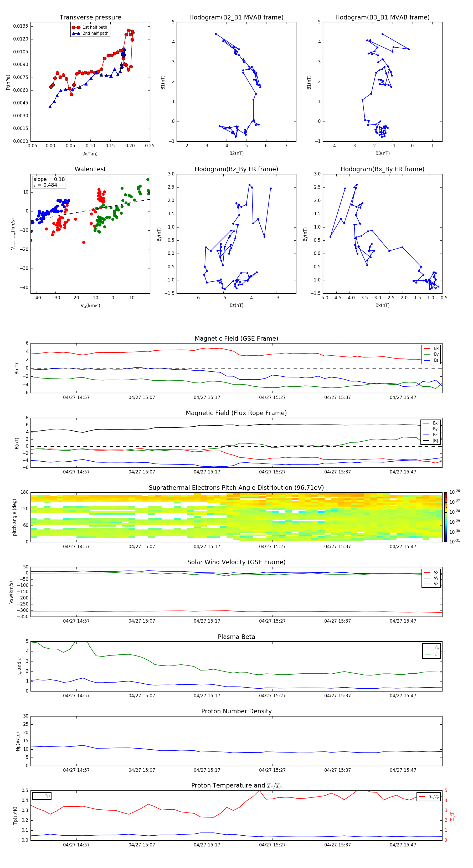Click the 'Magnetic Field (Flux Rope Frame)' title
The image size is (473, 868).
(x=236, y=413)
